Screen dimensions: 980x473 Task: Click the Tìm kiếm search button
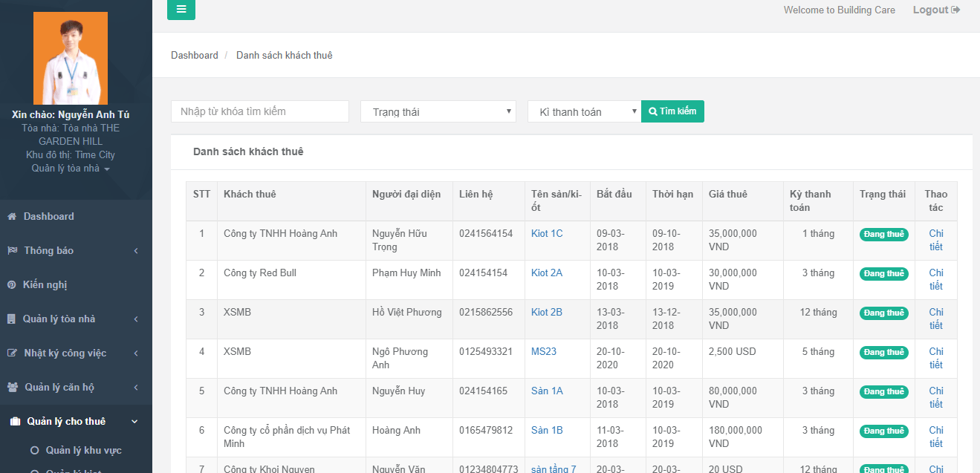coord(672,111)
